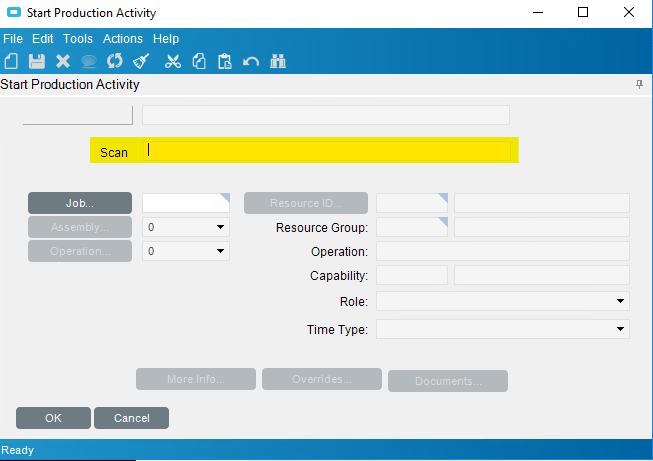Viewport: 653px width, 461px height.
Task: Click the Delete X toolbar icon
Action: tap(63, 62)
